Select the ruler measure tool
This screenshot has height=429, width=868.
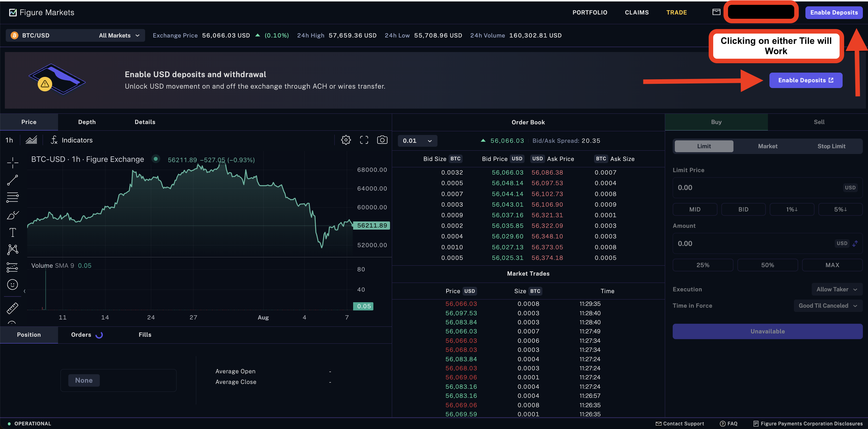(12, 308)
